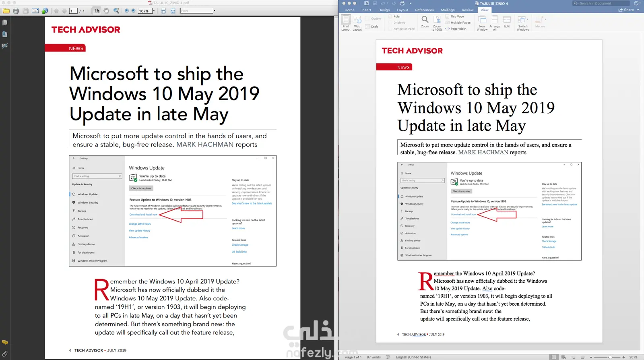
Task: Email the PDF using the envelope icon
Action: (35, 11)
